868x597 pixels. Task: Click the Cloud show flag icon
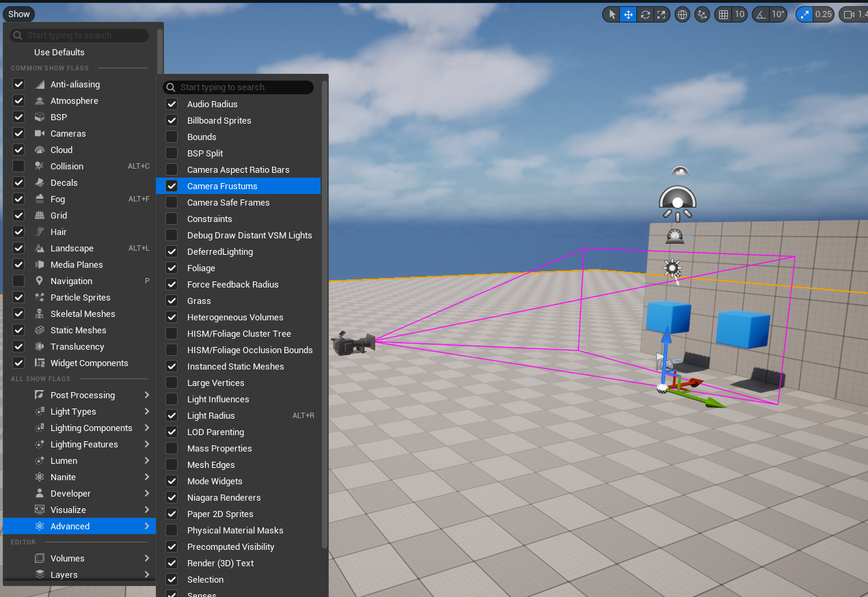(x=39, y=150)
